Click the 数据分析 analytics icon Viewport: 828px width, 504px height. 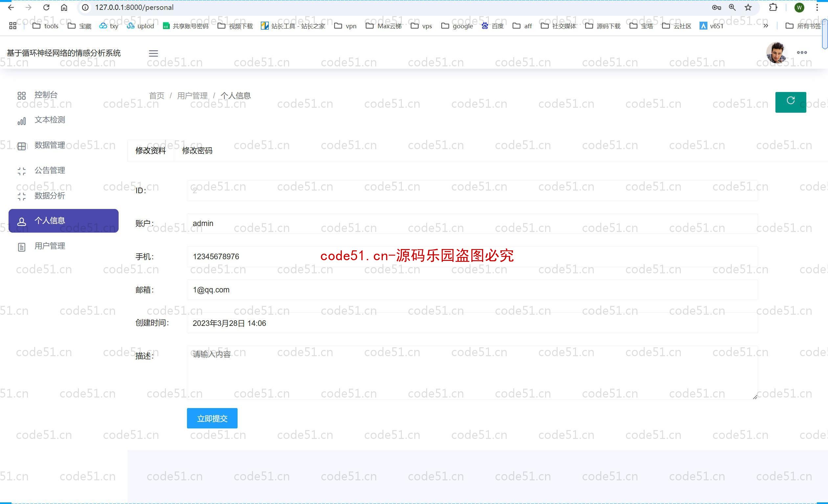click(x=21, y=196)
